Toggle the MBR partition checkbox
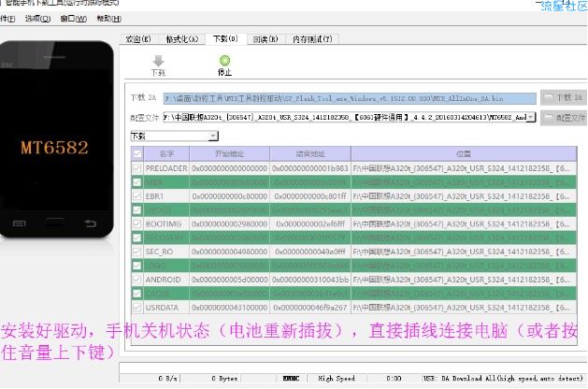Image resolution: width=588 pixels, height=389 pixels. (136, 182)
